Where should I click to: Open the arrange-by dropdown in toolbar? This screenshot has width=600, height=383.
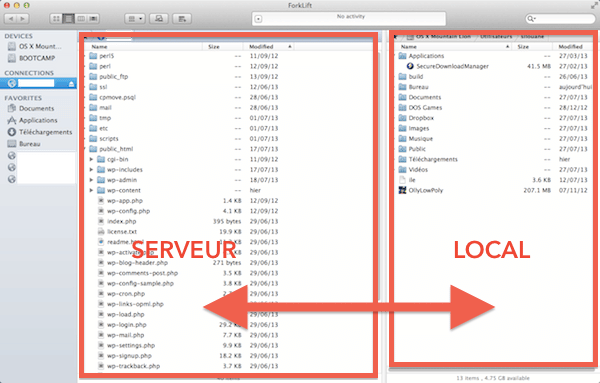[135, 19]
